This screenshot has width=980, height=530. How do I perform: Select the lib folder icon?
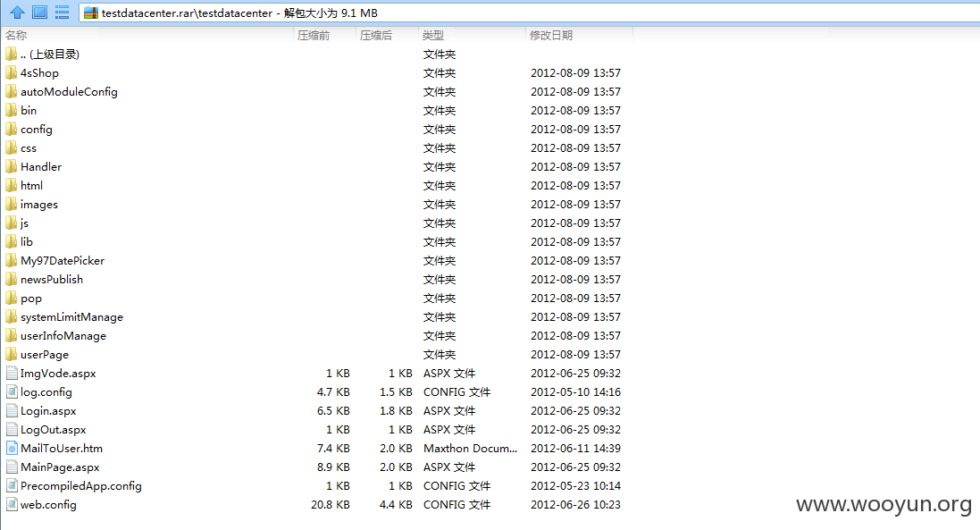[12, 241]
